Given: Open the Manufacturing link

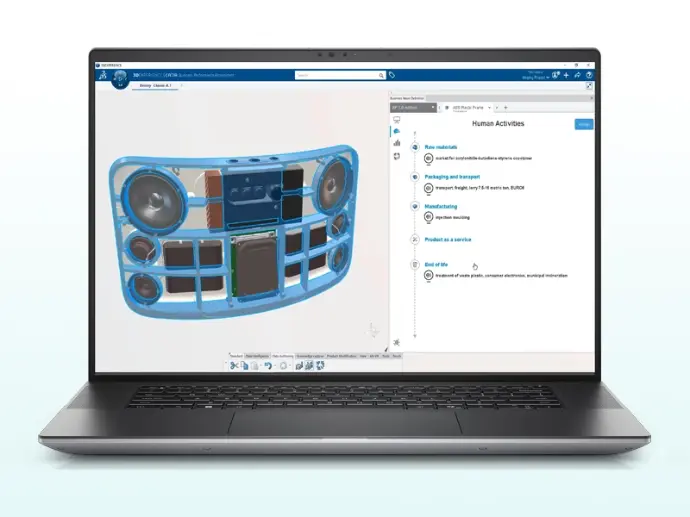Looking at the screenshot, I should (440, 206).
